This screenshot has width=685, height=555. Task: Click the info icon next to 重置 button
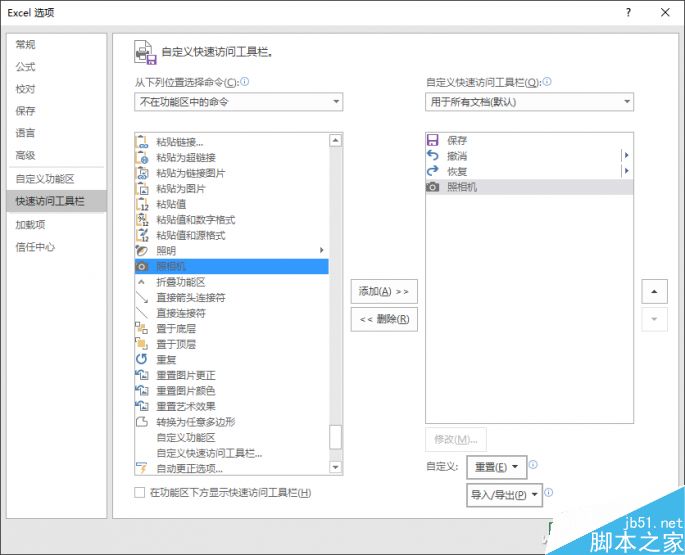533,465
